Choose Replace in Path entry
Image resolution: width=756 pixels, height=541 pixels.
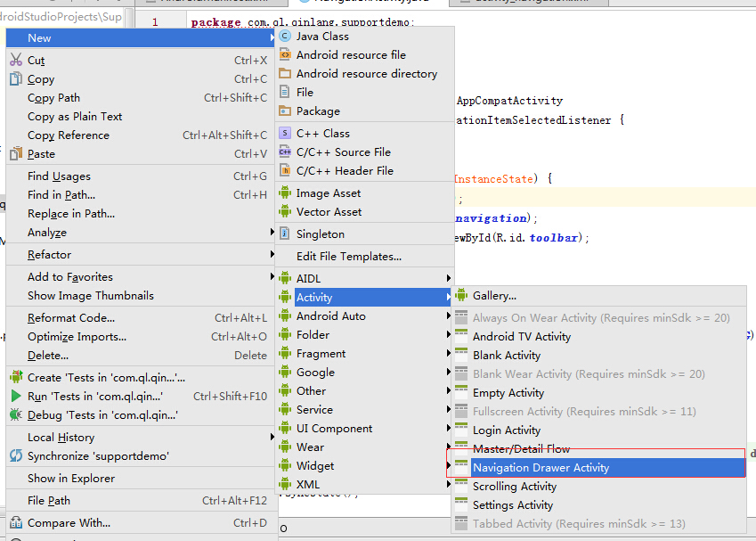(141, 213)
